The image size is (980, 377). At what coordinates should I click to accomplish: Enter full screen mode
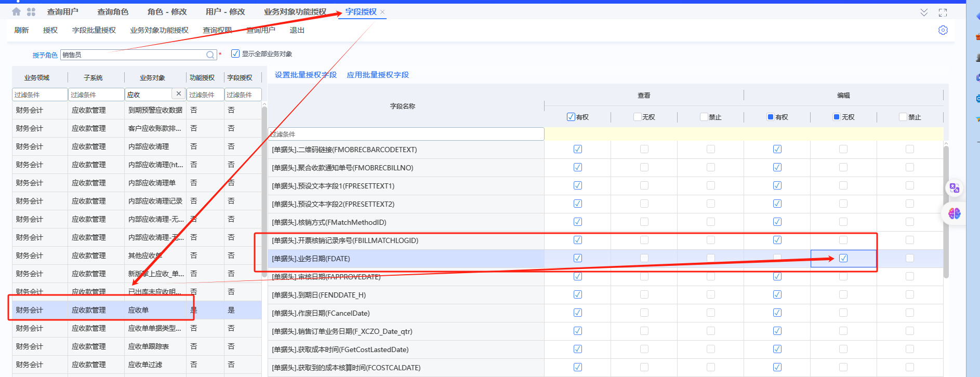(x=943, y=12)
